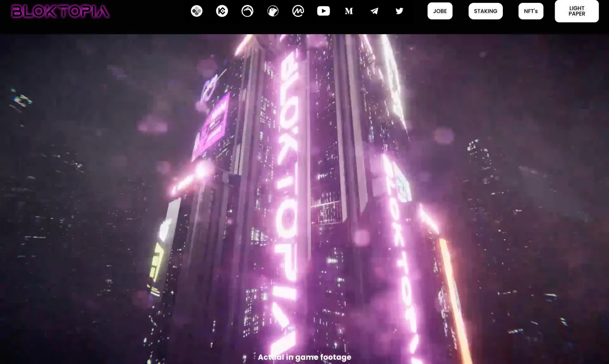Open the LIGHT PAPER button
Viewport: 609px width, 364px height.
click(x=577, y=11)
